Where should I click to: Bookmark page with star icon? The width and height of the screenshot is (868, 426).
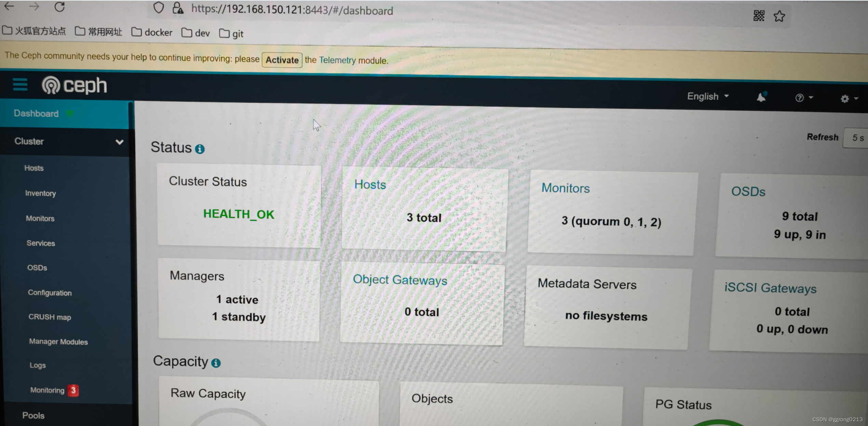779,16
